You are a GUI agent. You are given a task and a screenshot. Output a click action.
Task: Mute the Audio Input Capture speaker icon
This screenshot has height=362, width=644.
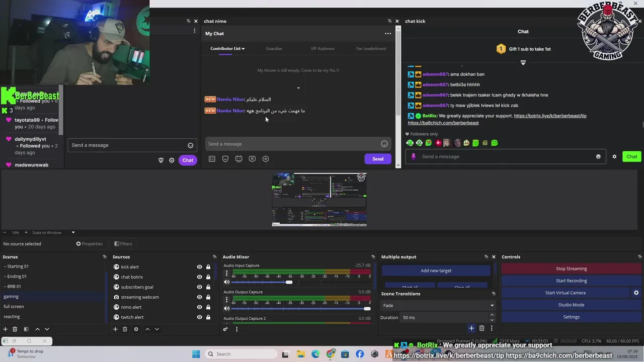pos(226,282)
